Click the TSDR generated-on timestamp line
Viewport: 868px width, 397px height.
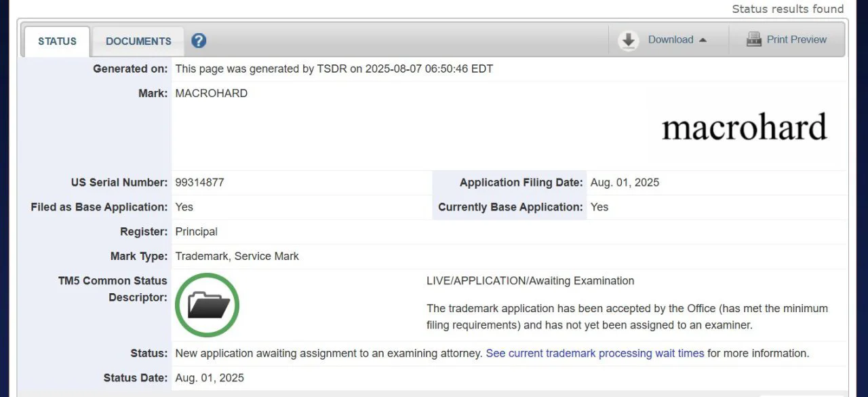[x=334, y=69]
